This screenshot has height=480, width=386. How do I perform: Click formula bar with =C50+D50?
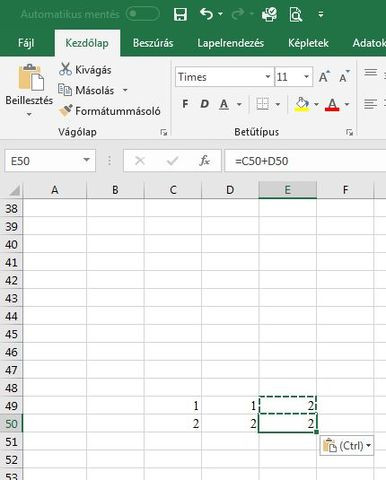tap(305, 161)
